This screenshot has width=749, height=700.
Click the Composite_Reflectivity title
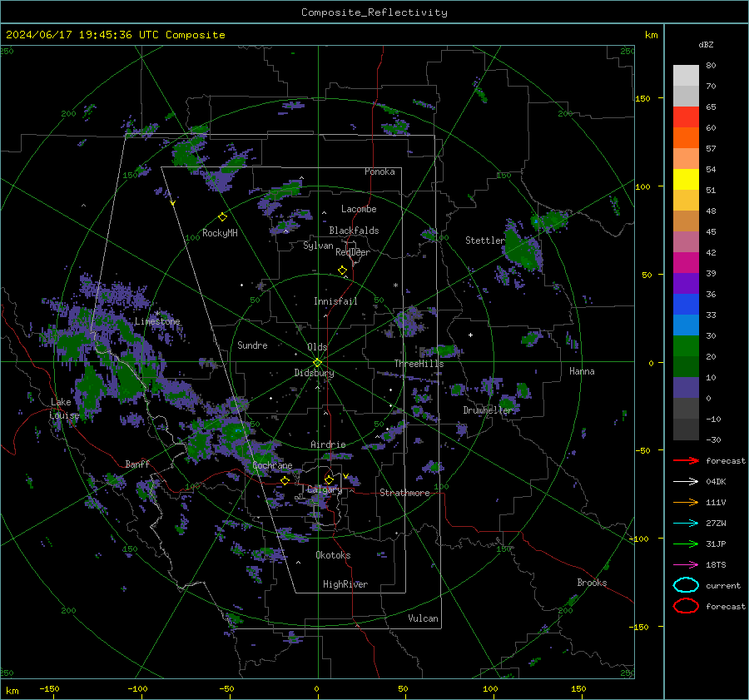pyautogui.click(x=374, y=12)
